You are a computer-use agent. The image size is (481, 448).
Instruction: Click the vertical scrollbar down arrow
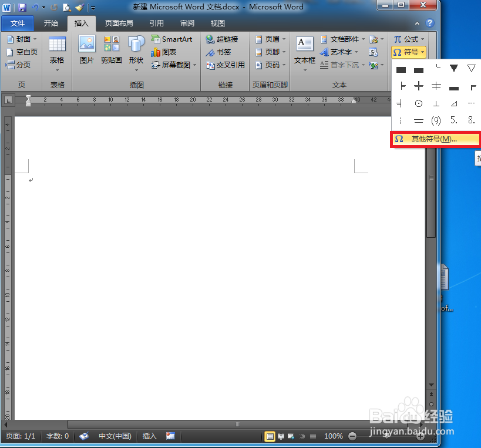(x=431, y=385)
